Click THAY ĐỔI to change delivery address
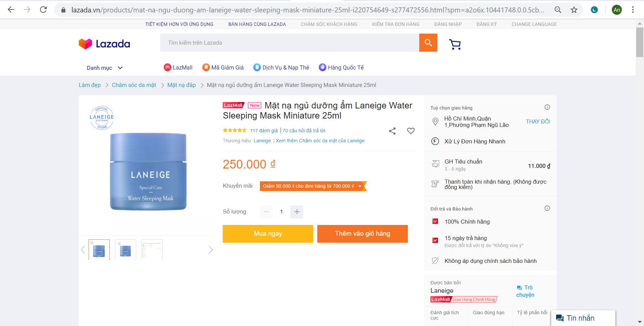The width and height of the screenshot is (644, 326). pyautogui.click(x=538, y=122)
